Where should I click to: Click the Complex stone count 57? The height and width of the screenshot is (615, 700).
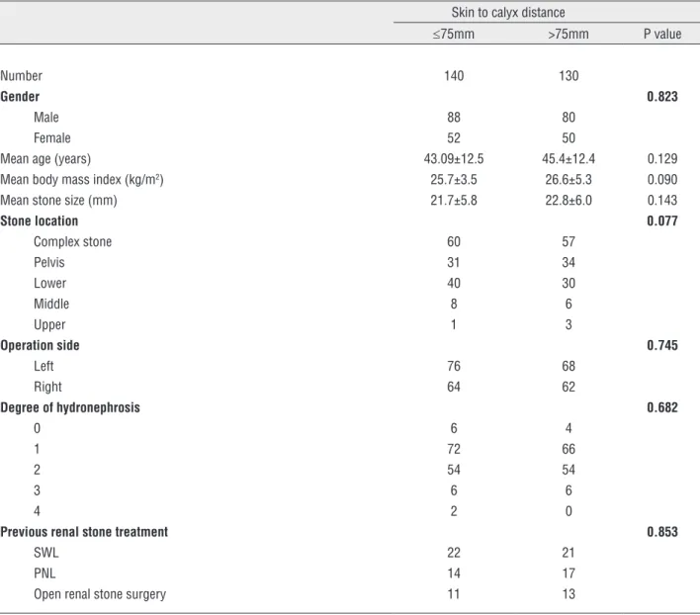[x=569, y=242]
